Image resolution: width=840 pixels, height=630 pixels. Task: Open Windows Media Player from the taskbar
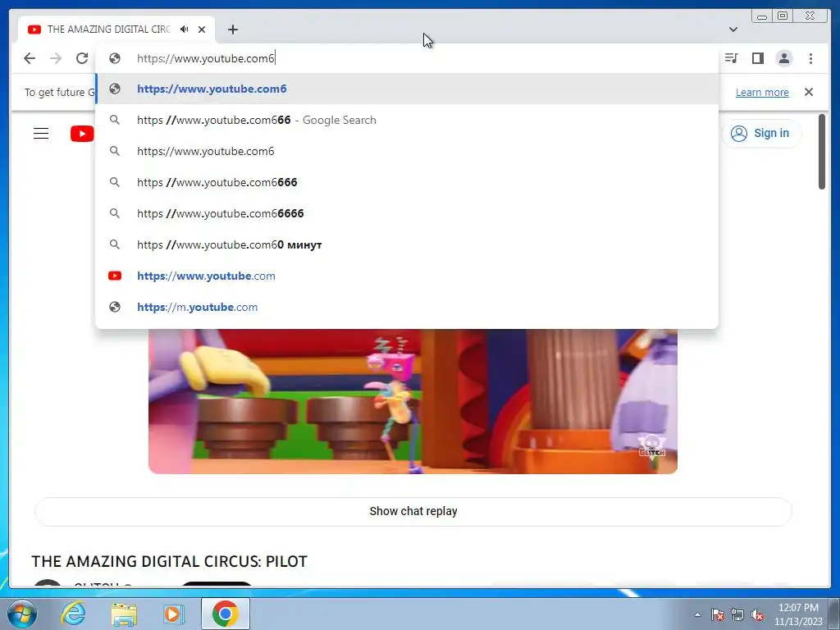pos(174,614)
